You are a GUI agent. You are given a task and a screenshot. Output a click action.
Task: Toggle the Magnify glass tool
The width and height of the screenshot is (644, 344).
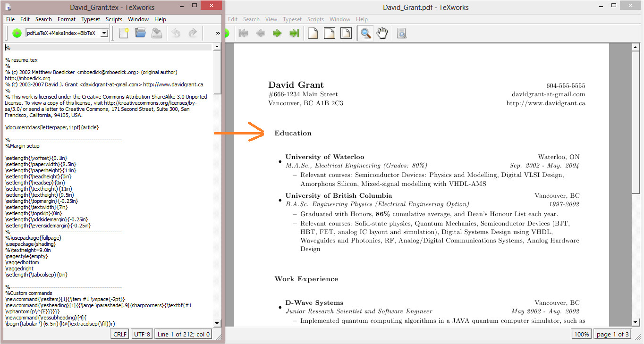point(365,33)
